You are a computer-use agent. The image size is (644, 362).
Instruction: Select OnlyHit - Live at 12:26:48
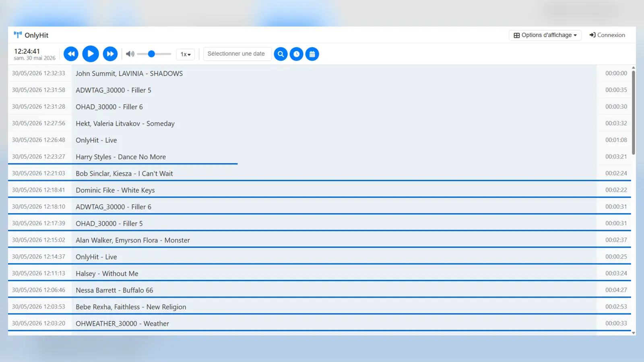click(x=320, y=140)
